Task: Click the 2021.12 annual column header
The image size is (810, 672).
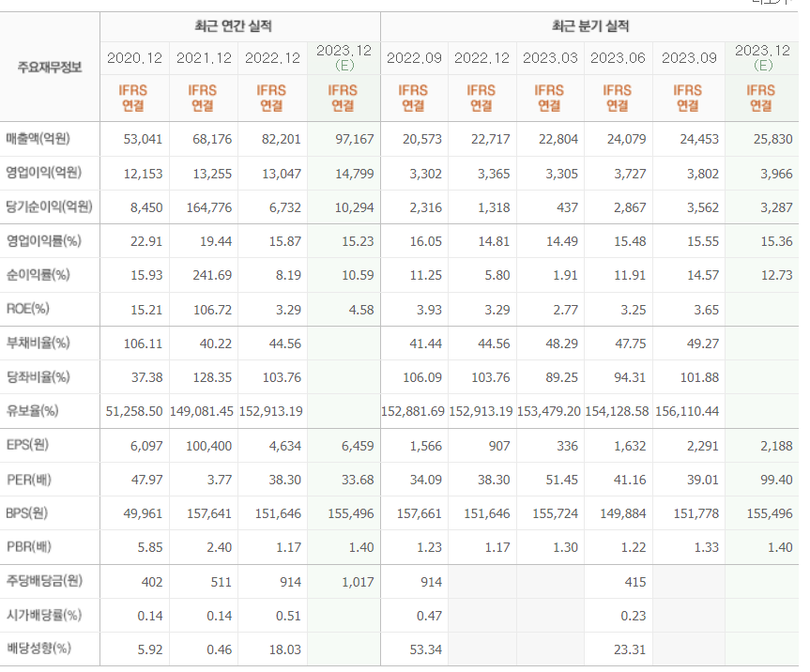Action: [204, 58]
